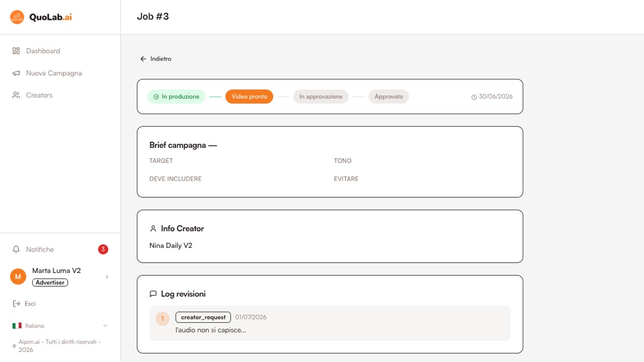Screen dimensions: 644x362
Task: Click the red notification badge showing 3
Action: click(103, 249)
